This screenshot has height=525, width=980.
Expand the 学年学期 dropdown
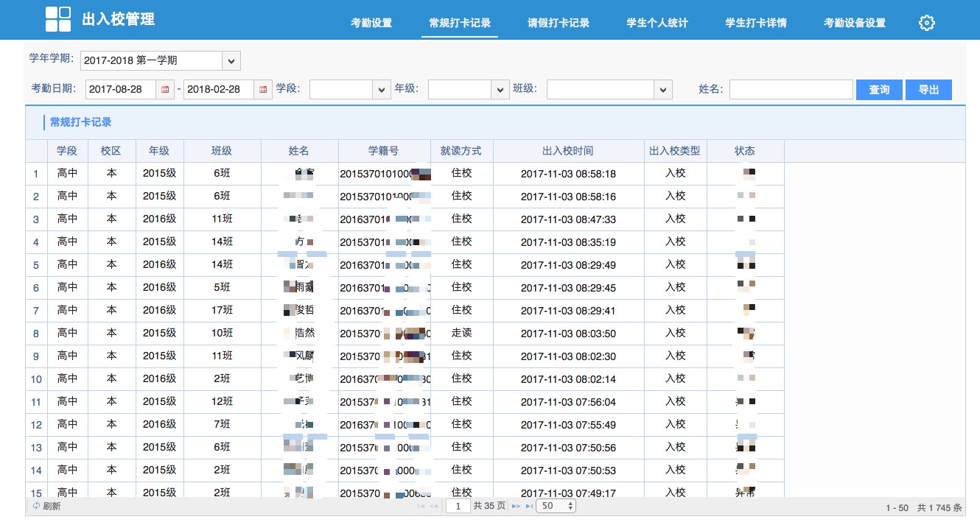(x=231, y=60)
